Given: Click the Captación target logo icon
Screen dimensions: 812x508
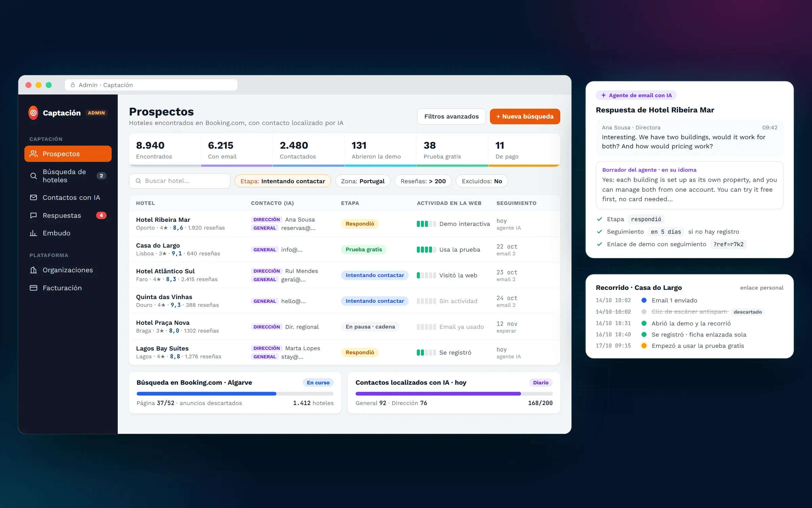Looking at the screenshot, I should tap(33, 113).
